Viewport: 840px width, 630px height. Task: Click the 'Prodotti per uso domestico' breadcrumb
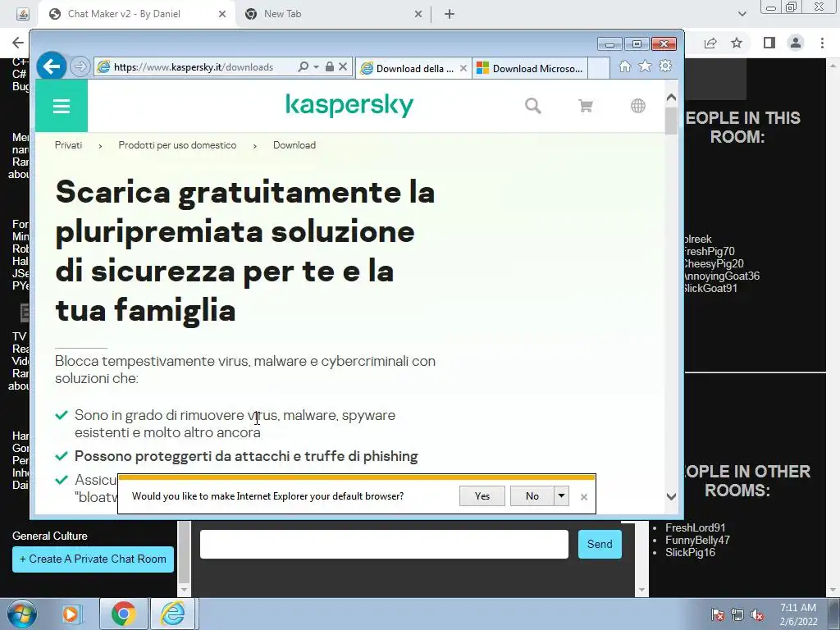[x=177, y=145]
